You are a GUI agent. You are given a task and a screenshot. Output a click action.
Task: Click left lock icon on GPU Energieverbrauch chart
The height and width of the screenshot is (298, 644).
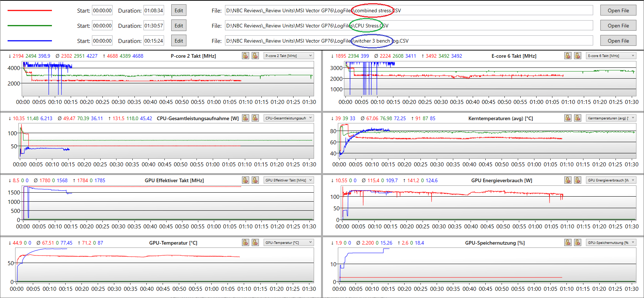[568, 180]
